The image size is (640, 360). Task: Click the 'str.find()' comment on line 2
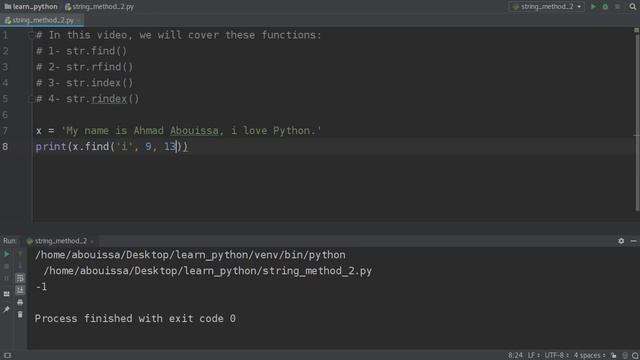[96, 51]
